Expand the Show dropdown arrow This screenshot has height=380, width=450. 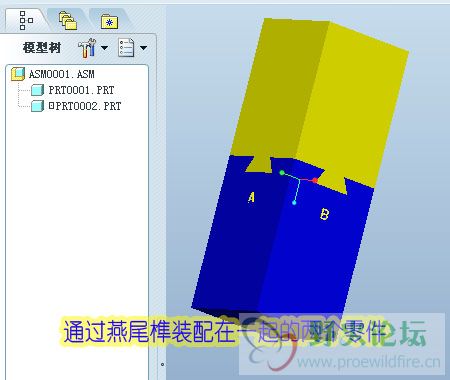tap(143, 48)
